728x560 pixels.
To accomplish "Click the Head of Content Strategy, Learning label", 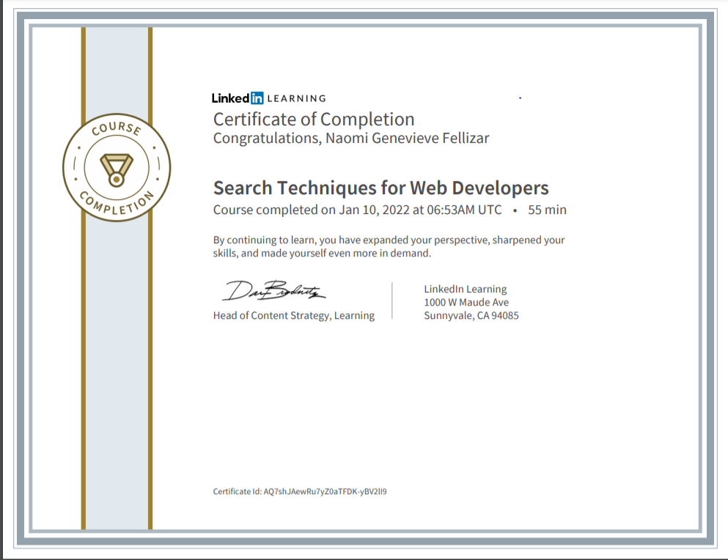I will (x=293, y=316).
